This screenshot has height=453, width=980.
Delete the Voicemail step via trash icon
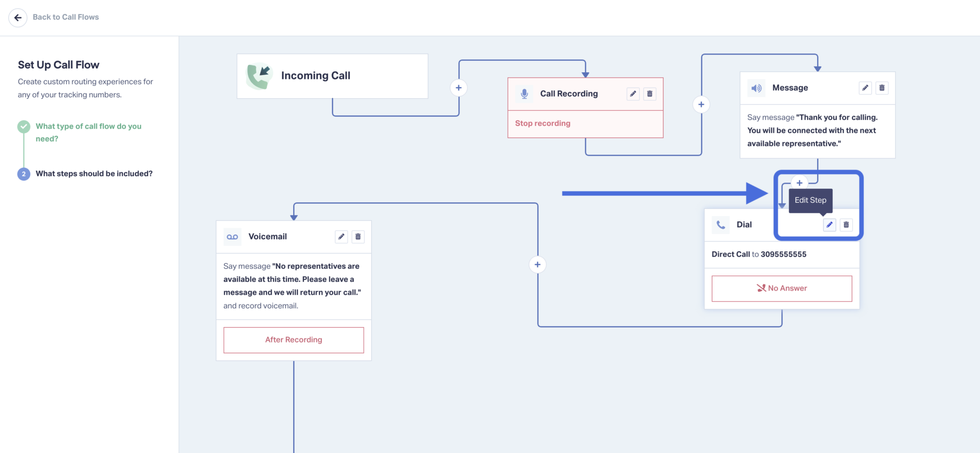point(358,236)
